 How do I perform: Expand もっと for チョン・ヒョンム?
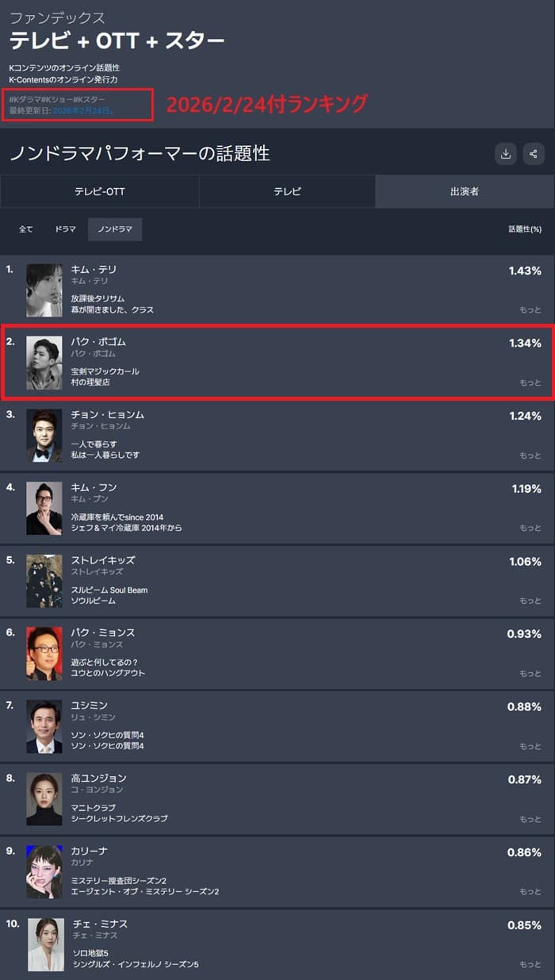[x=530, y=455]
